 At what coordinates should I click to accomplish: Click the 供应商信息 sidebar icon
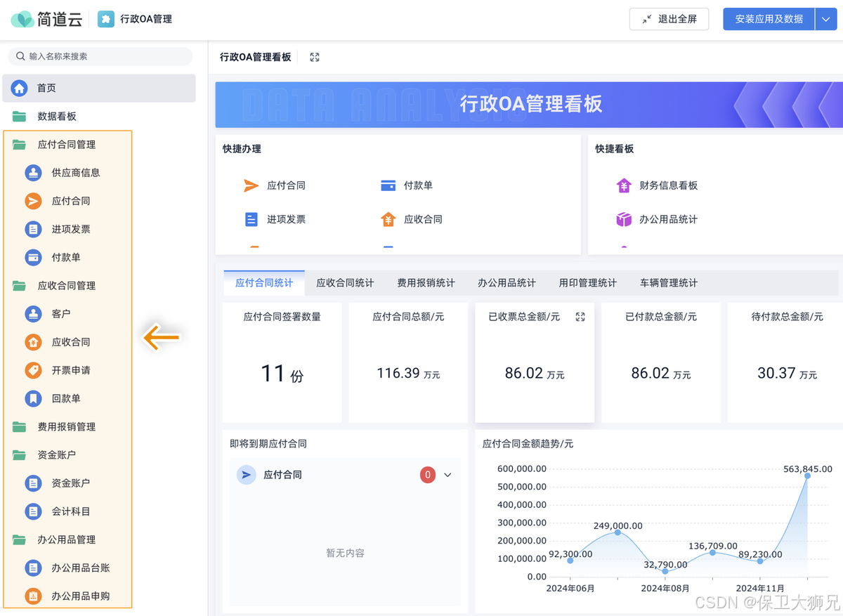(x=33, y=173)
